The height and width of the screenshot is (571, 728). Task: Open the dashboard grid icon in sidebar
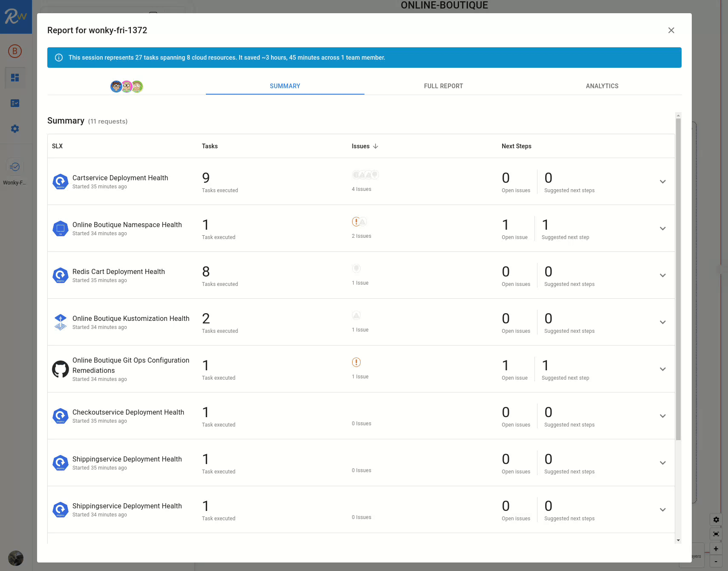15,78
